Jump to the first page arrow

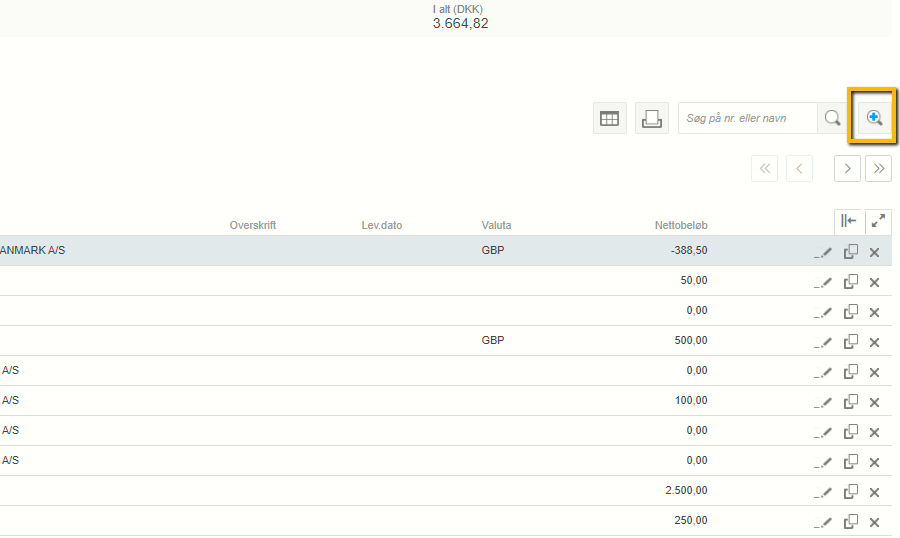[x=764, y=168]
